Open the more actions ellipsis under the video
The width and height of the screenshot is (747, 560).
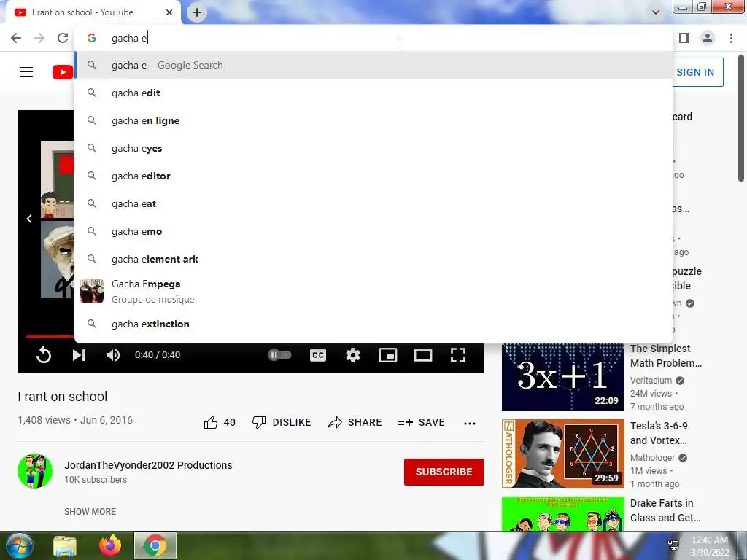pyautogui.click(x=470, y=424)
